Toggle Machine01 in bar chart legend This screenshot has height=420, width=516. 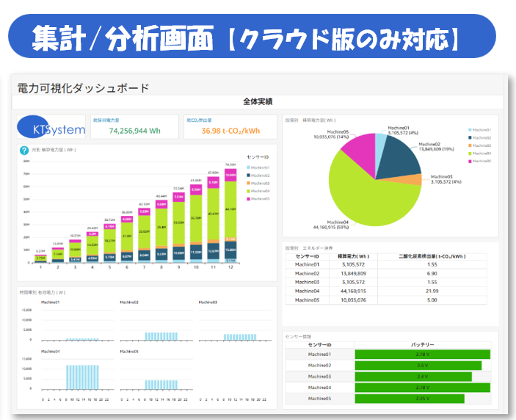(259, 167)
